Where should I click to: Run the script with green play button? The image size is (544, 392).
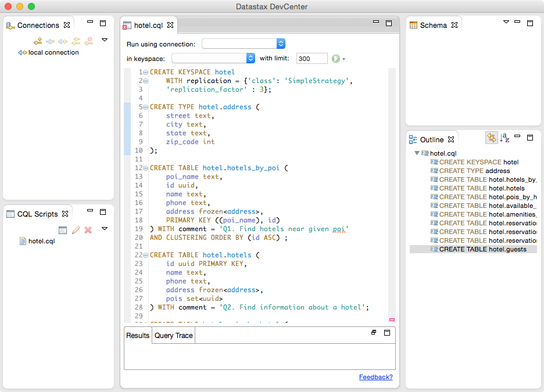tap(335, 59)
